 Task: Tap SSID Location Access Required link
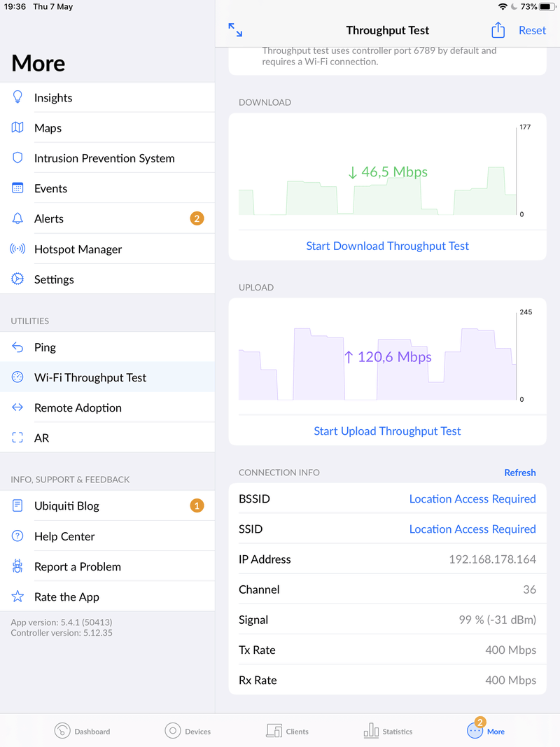coord(472,529)
